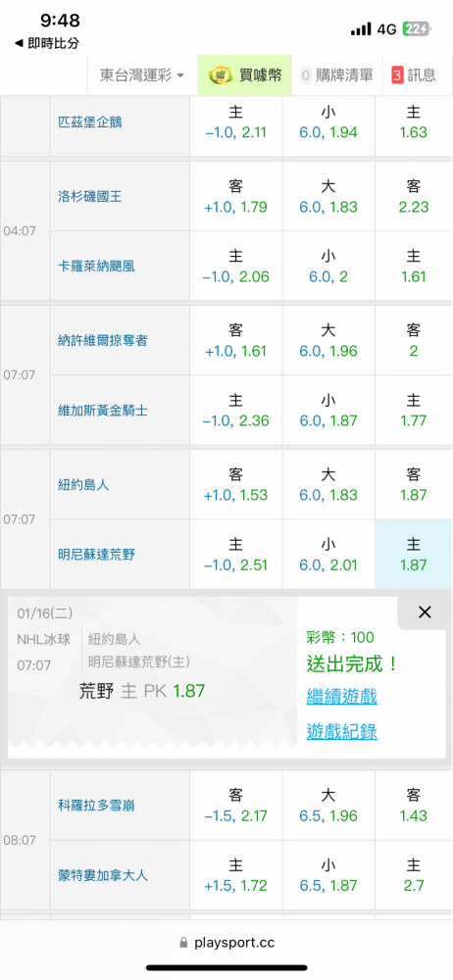The width and height of the screenshot is (453, 980).
Task: Choose 客 2 for 納許維爾掠奪者
Action: pyautogui.click(x=414, y=340)
